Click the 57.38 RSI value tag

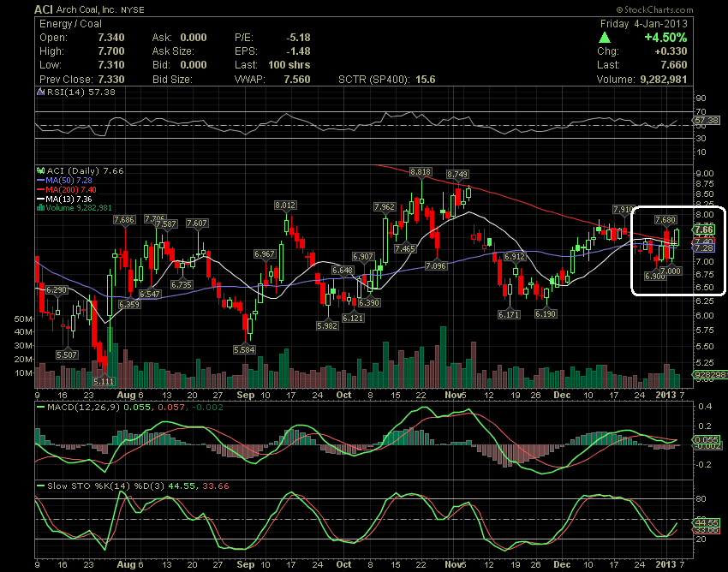pyautogui.click(x=707, y=120)
